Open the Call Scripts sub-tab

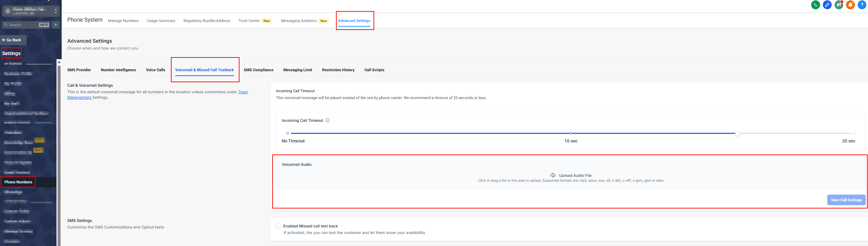pos(374,70)
